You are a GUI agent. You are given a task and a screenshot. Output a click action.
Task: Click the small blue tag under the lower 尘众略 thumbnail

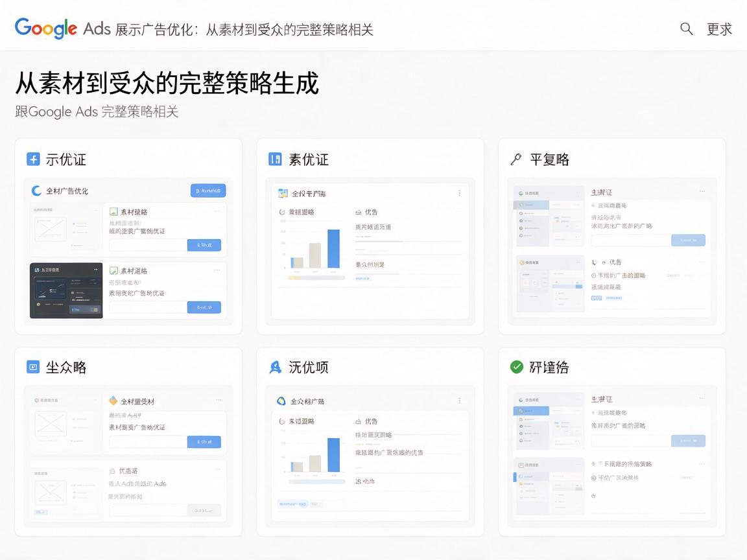41,513
